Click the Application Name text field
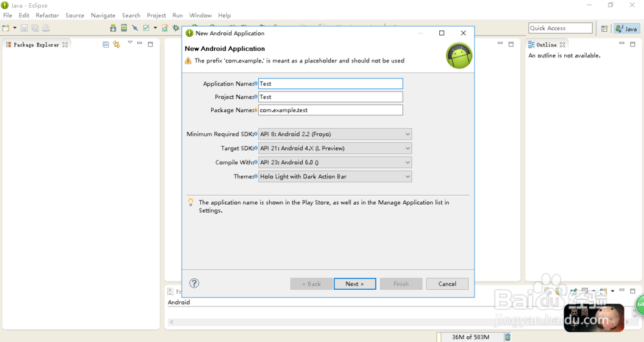 (330, 83)
